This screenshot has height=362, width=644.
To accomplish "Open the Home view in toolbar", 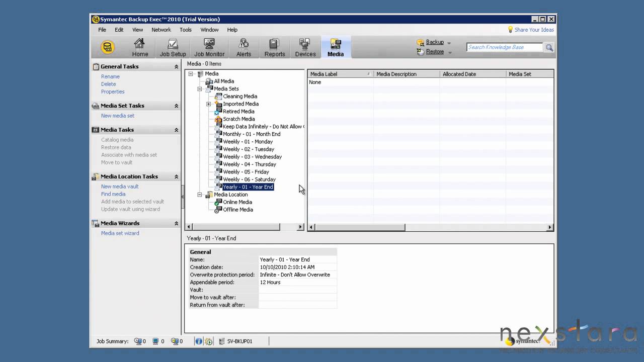I will point(140,48).
